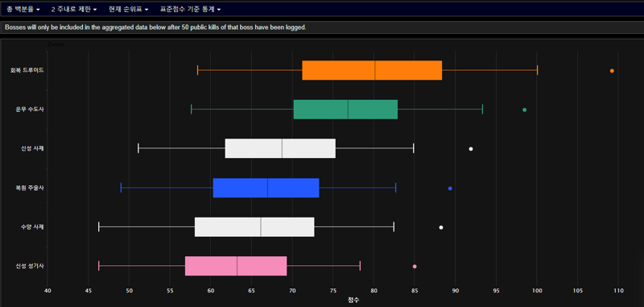Click the pink outlier dot for 신성 성기사
The image size is (644, 307).
tap(415, 267)
